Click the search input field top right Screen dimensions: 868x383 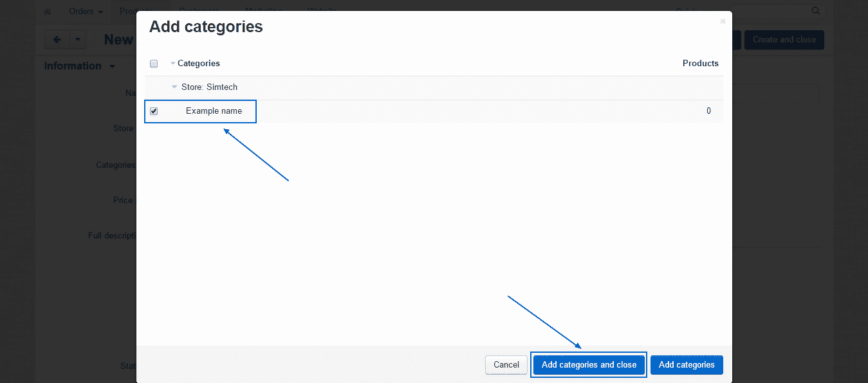(x=772, y=10)
